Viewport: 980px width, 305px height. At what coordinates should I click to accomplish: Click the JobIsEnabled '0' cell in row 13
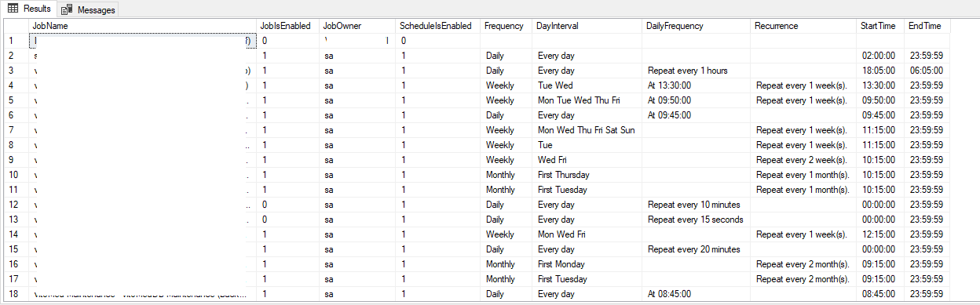pos(289,220)
